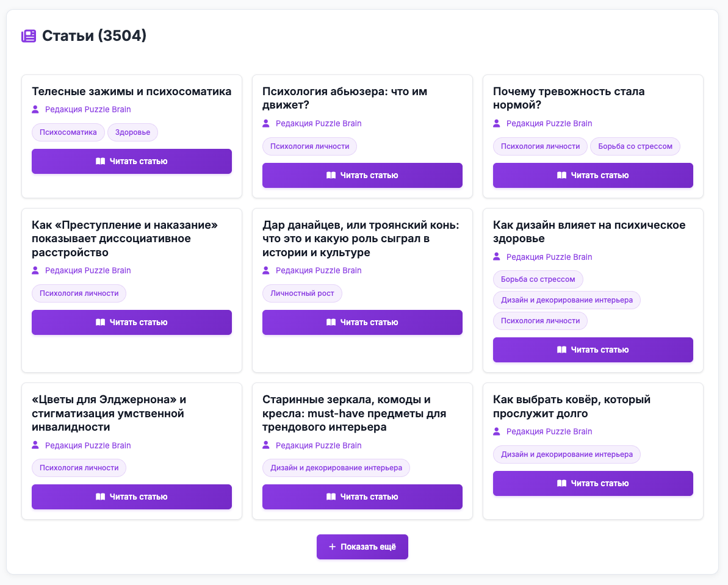Click book icon on Старинные зеркала read button
This screenshot has width=728, height=585.
[x=331, y=497]
